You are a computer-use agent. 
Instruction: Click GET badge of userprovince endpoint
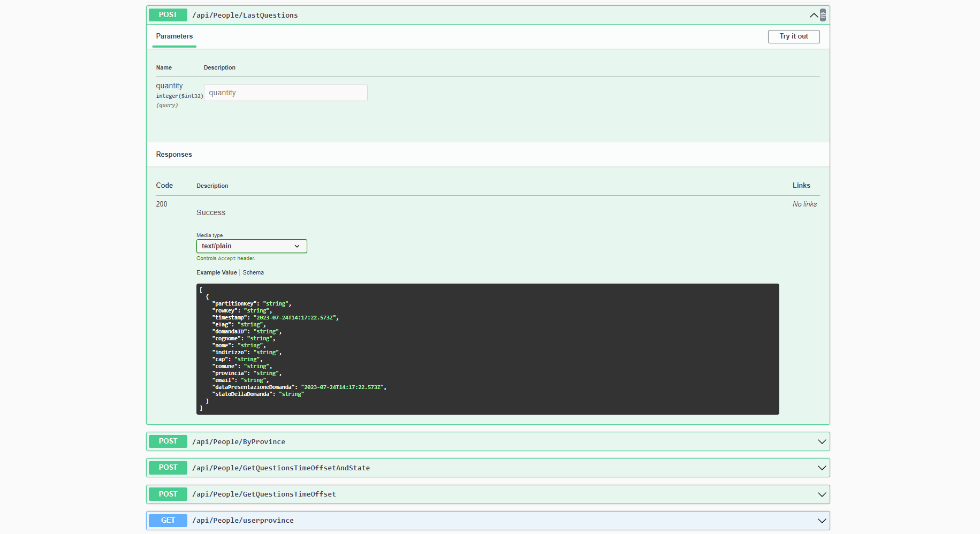pyautogui.click(x=168, y=521)
